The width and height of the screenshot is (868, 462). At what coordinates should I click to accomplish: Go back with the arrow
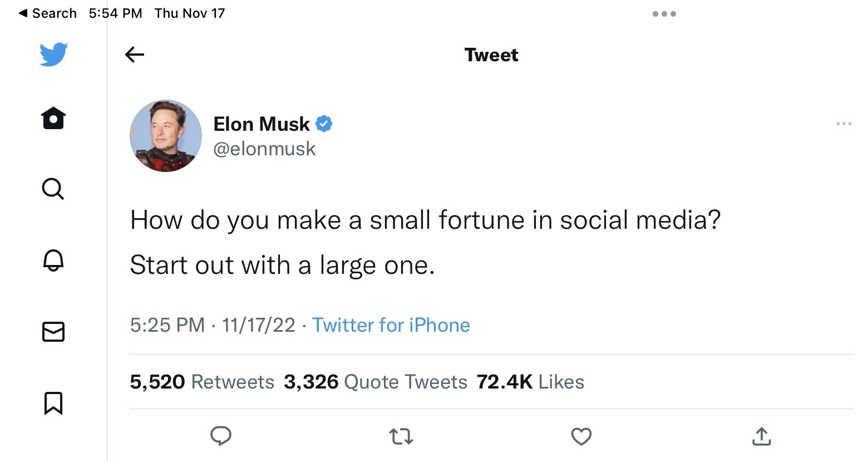coord(135,55)
